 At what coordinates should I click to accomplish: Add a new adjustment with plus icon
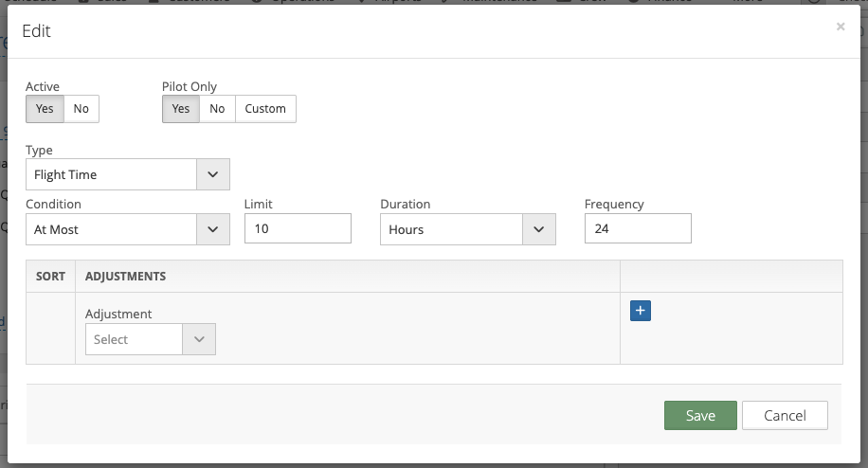(640, 311)
